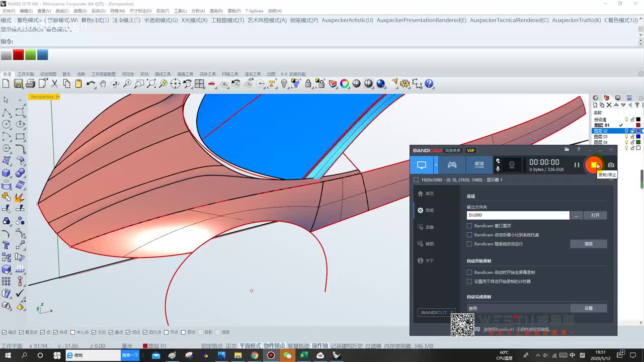Viewport: 644px width, 362px height.
Task: Click the Cut scissors icon
Action: click(x=54, y=84)
